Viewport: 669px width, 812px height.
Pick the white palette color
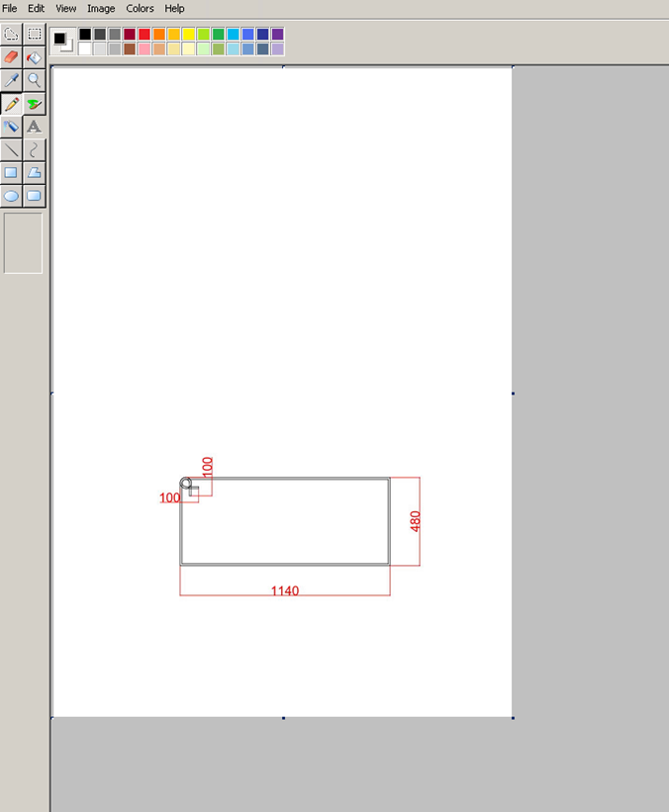point(85,48)
